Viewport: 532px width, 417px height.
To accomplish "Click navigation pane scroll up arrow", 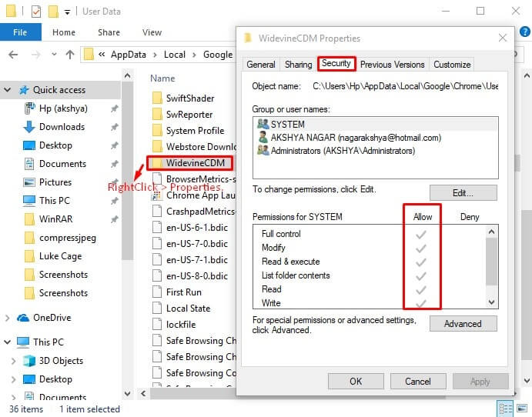I will point(127,75).
